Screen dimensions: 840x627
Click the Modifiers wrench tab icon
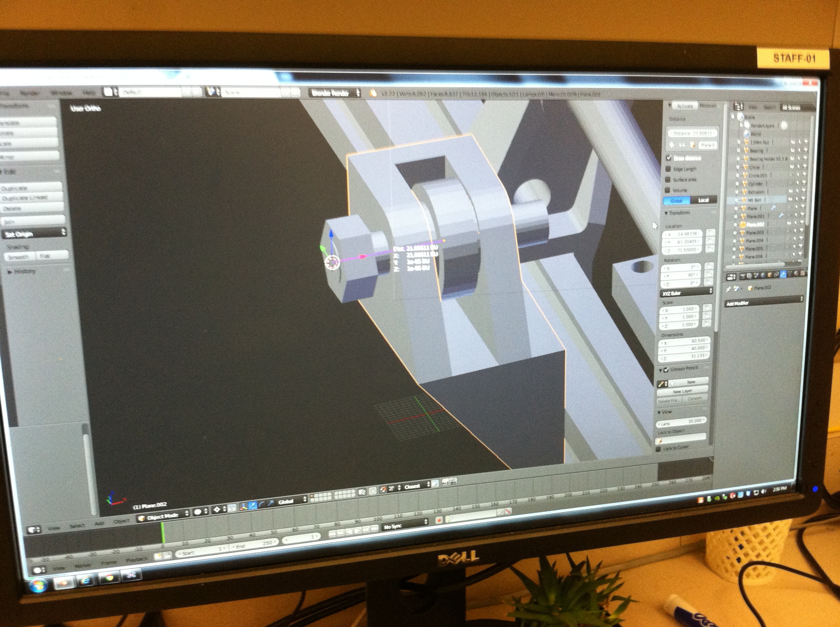(x=783, y=274)
